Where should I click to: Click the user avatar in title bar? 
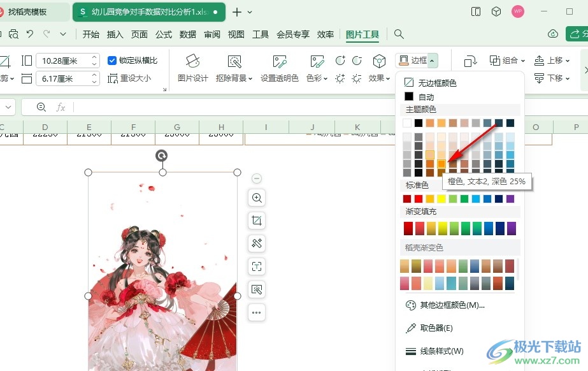tap(518, 11)
